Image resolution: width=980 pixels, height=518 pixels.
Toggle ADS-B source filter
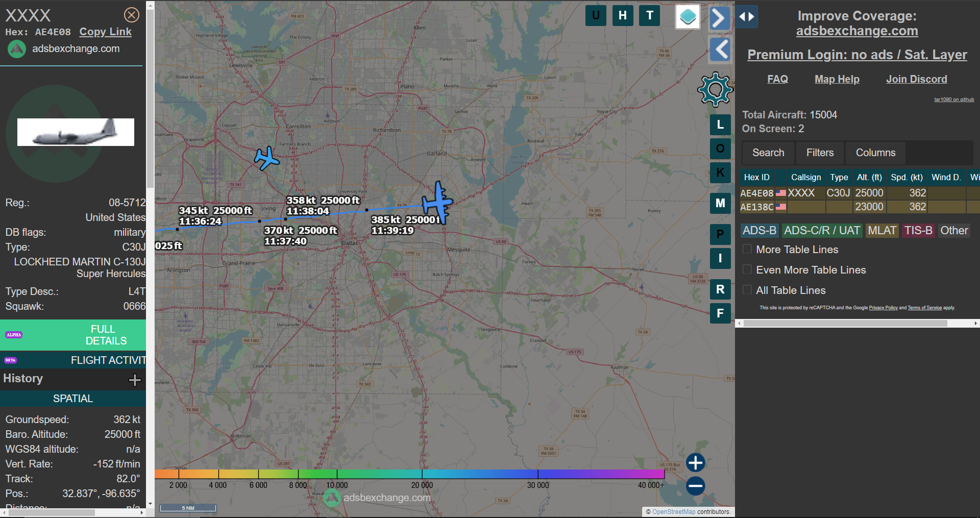[759, 231]
